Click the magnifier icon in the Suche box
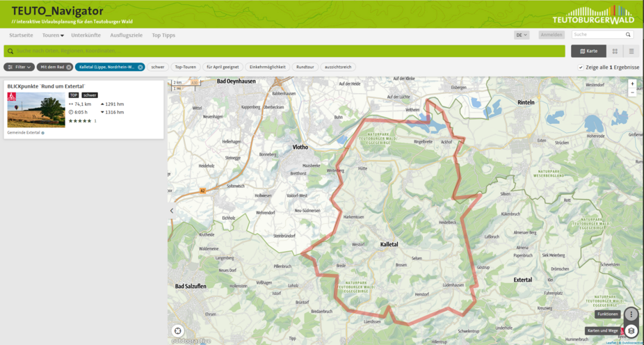The width and height of the screenshot is (644, 345). click(628, 34)
